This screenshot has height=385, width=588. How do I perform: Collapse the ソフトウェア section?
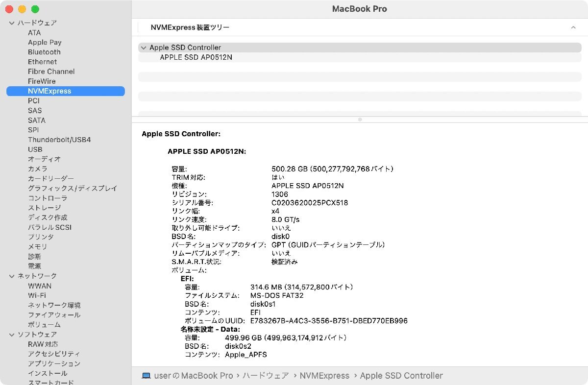pos(12,335)
